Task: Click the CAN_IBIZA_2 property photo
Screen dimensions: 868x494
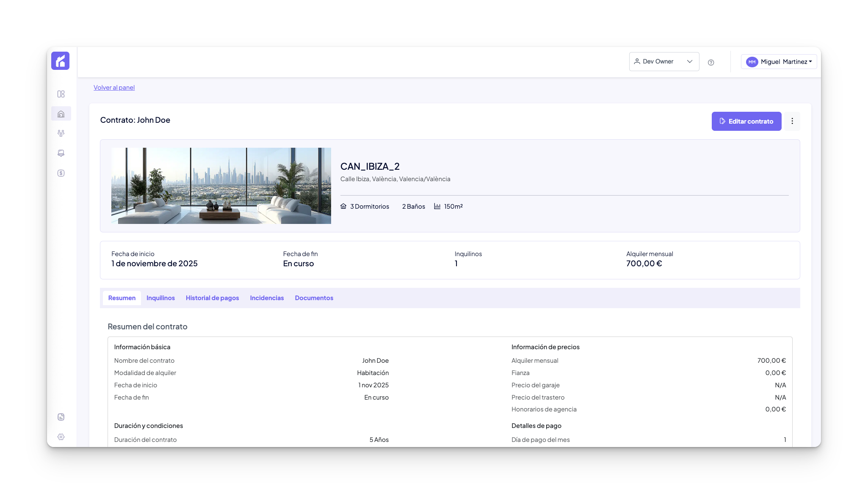Action: (x=221, y=186)
